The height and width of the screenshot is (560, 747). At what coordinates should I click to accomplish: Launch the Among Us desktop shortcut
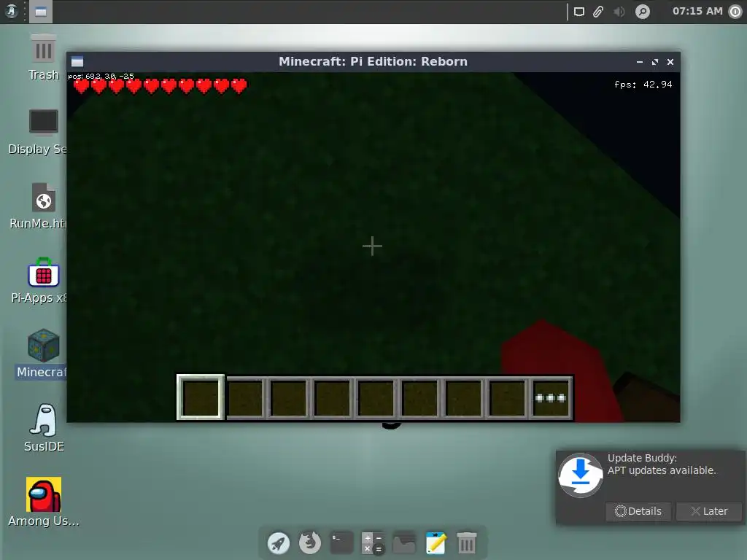tap(43, 494)
